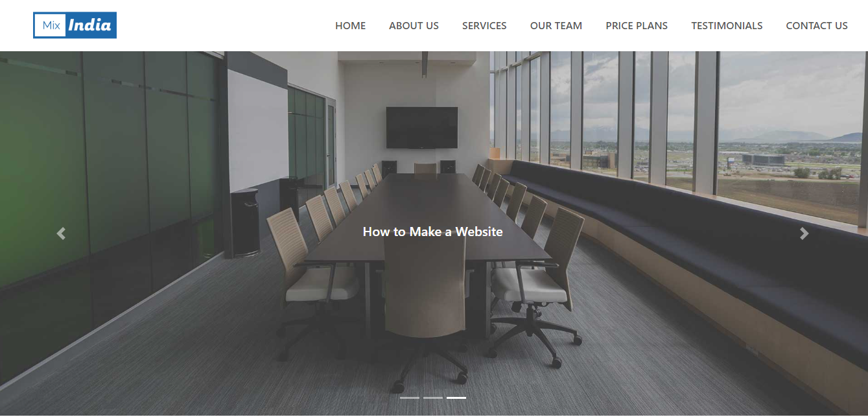Viewport: 868px width, 417px height.
Task: Open the HOME nav item
Action: coord(350,26)
